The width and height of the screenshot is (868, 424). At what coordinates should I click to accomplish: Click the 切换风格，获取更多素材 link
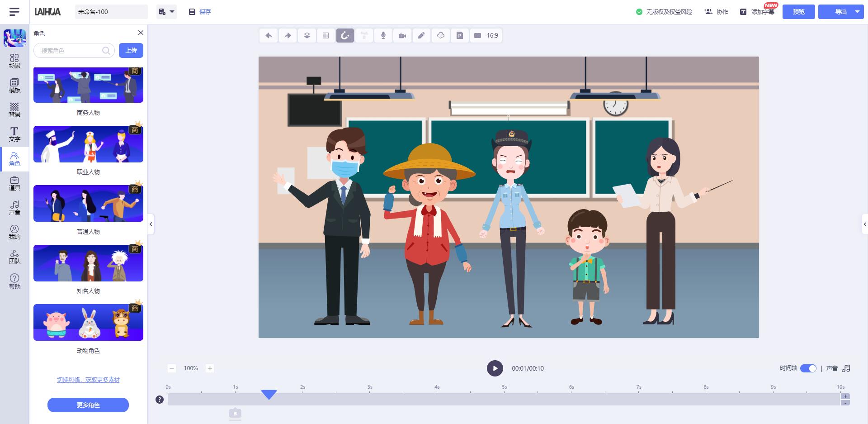88,380
